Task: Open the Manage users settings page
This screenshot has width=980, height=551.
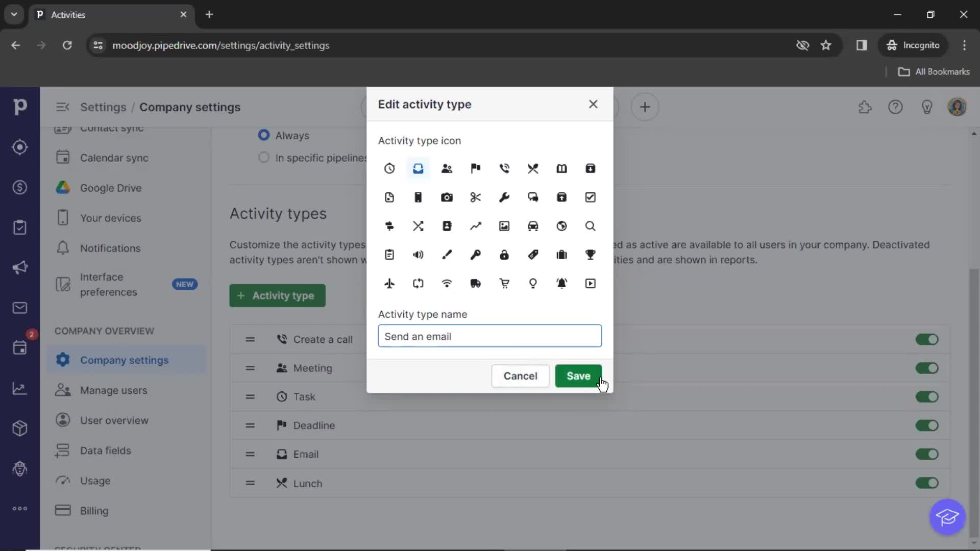Action: (x=113, y=390)
